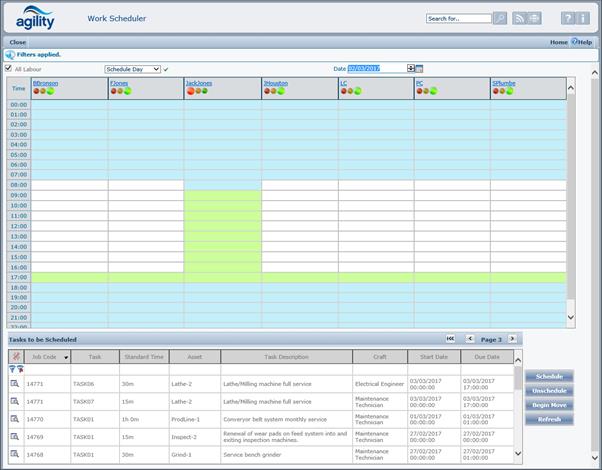The height and width of the screenshot is (470, 602).
Task: Click red status light under SPlumbe
Action: (x=496, y=91)
